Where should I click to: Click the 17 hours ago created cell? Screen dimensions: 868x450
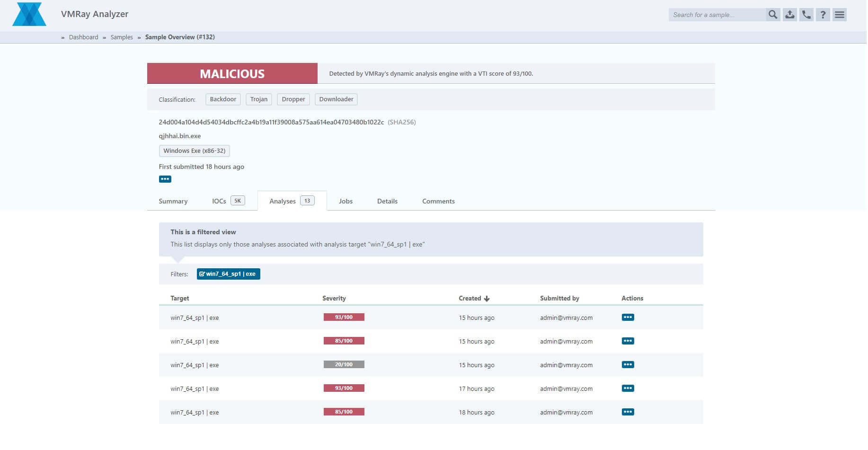click(x=477, y=389)
